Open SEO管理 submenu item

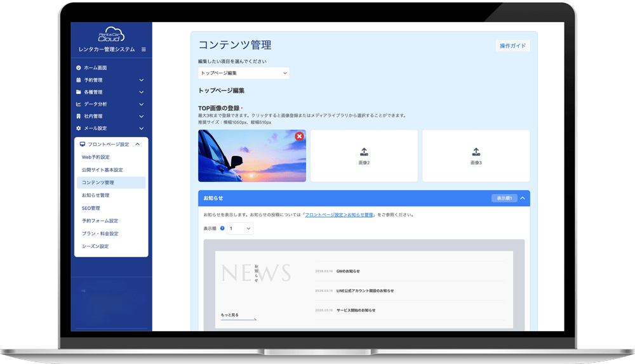91,208
